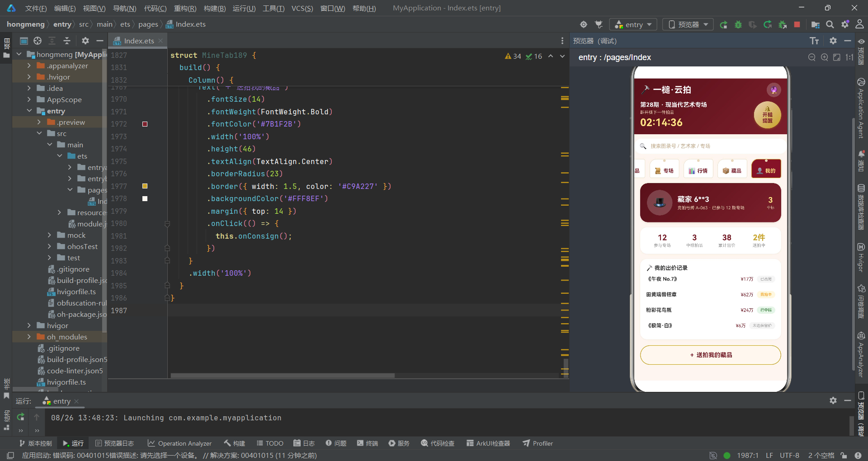Click the locate file crosshair in project panel
The width and height of the screenshot is (868, 461).
(38, 41)
